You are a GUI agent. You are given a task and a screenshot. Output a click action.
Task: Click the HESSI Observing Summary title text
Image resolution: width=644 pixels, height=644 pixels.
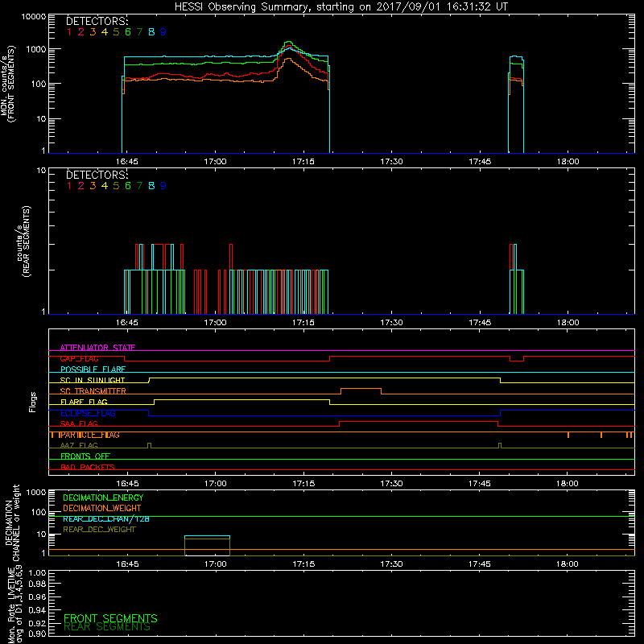(341, 6)
